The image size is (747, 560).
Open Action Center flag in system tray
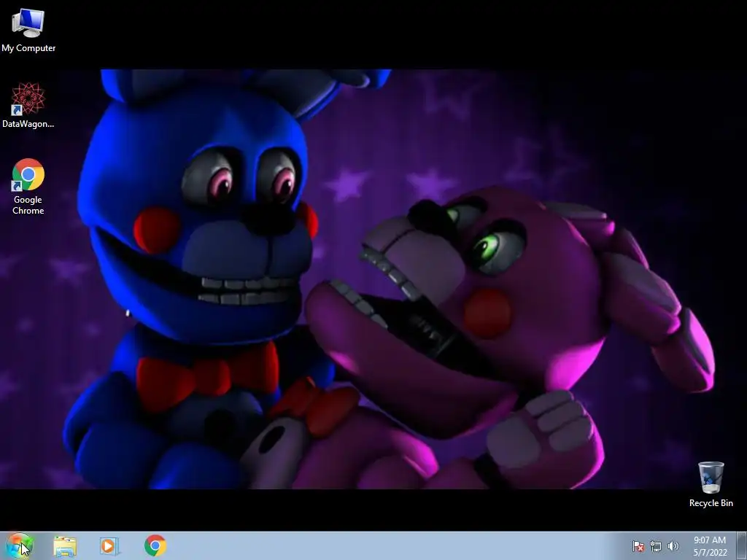click(638, 546)
